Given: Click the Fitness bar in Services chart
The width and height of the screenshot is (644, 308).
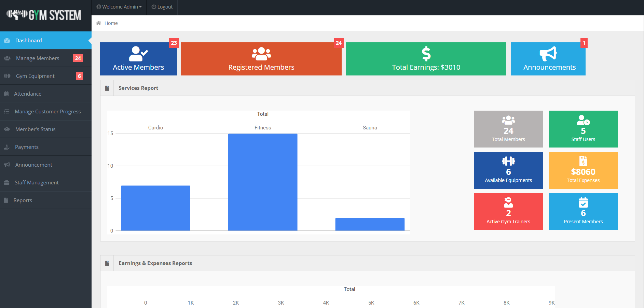Looking at the screenshot, I should click(x=263, y=182).
